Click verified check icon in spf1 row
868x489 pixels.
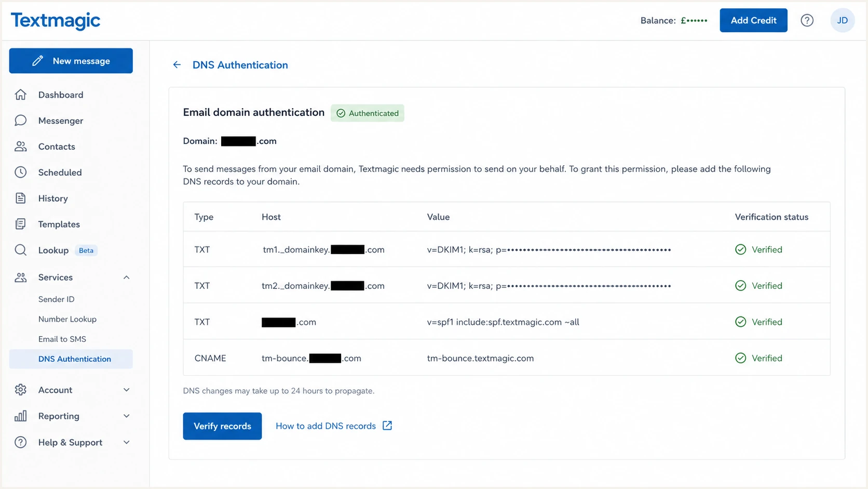click(741, 322)
